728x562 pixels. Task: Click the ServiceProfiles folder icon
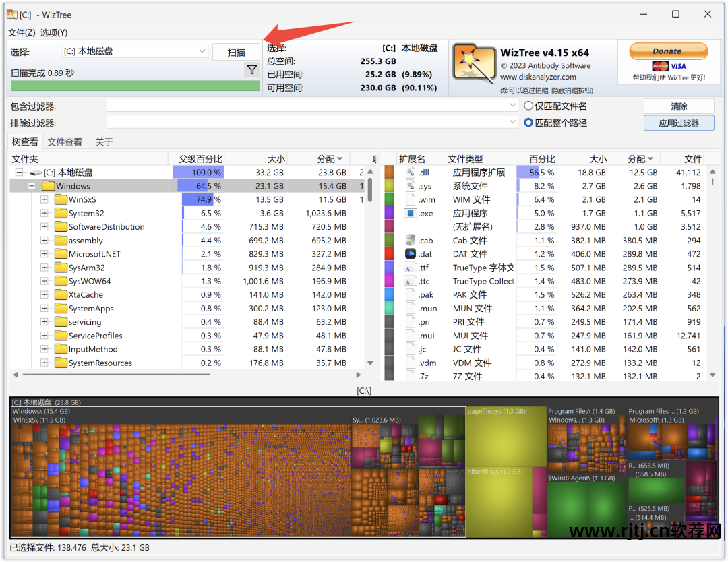(61, 336)
